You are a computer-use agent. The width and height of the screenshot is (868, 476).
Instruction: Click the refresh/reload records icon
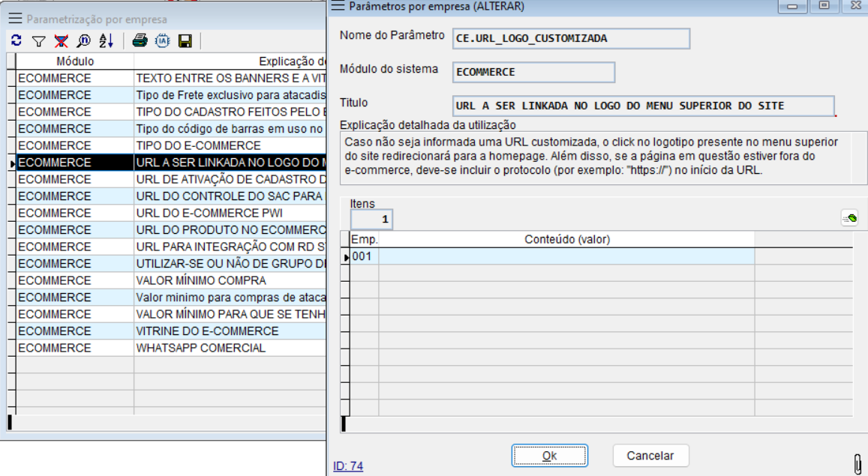(15, 40)
